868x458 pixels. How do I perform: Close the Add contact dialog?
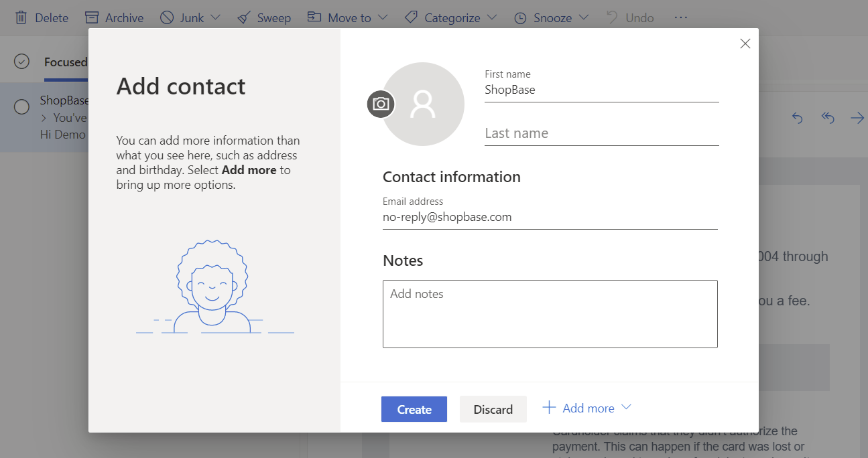(745, 44)
